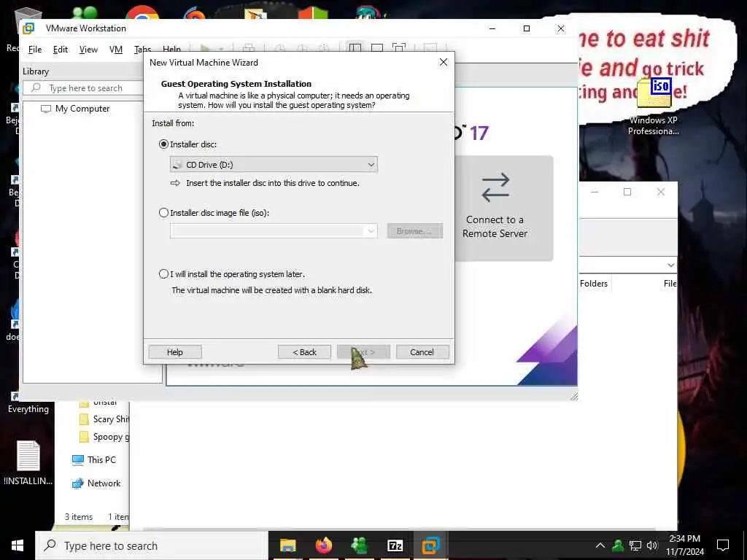Open the Help menu in VMware Workstation
The image size is (747, 560).
click(171, 49)
